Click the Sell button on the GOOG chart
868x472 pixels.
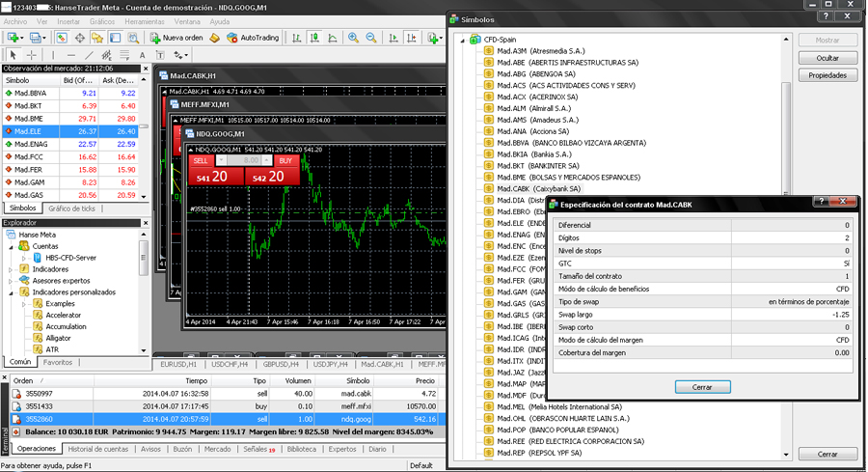[202, 161]
